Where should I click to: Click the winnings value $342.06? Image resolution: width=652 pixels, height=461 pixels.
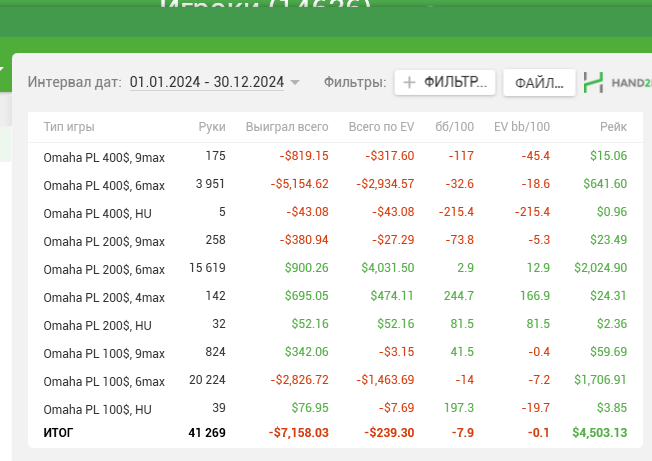[x=306, y=352]
